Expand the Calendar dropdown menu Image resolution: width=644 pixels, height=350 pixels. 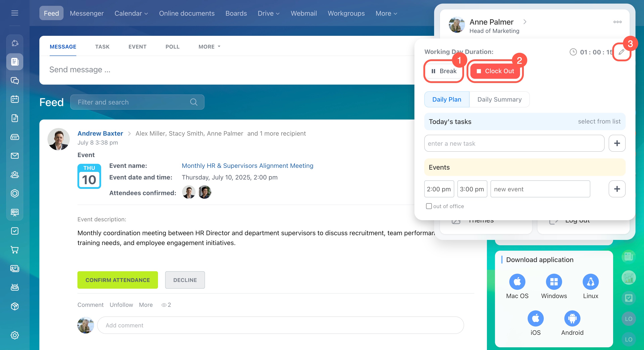click(131, 13)
